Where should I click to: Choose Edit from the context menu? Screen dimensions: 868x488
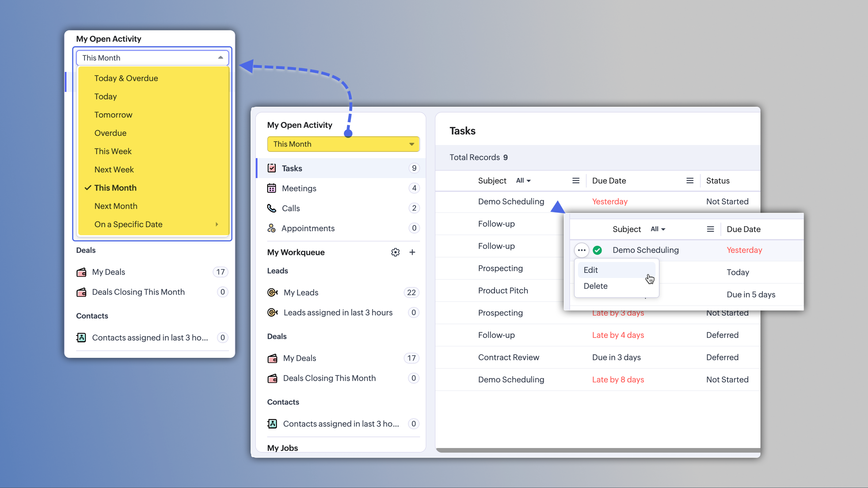591,270
